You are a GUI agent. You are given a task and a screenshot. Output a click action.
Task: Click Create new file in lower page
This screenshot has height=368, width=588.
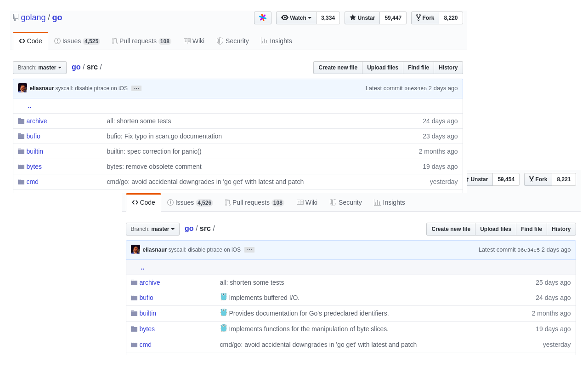click(451, 229)
